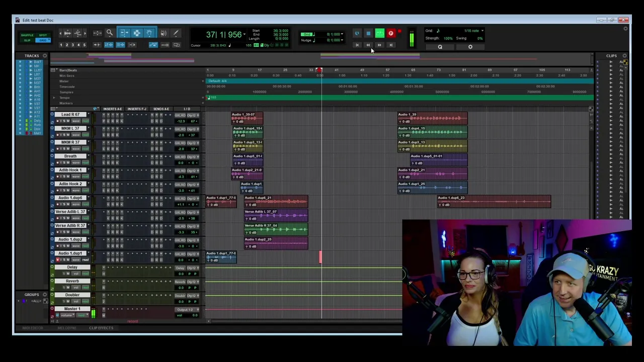Select the Trim tool in toolbar
This screenshot has height=362, width=644.
pos(124,33)
